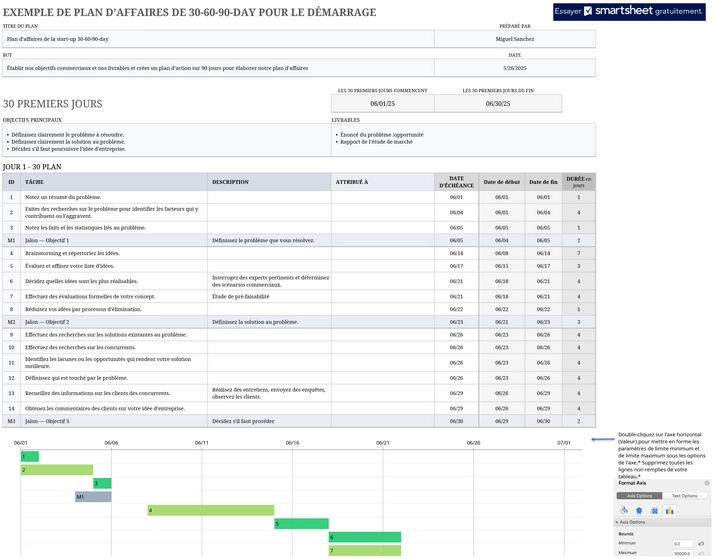Select the 'Jalon — Objectif 3' milestone row
Viewport: 713px width, 559px height.
tap(299, 421)
